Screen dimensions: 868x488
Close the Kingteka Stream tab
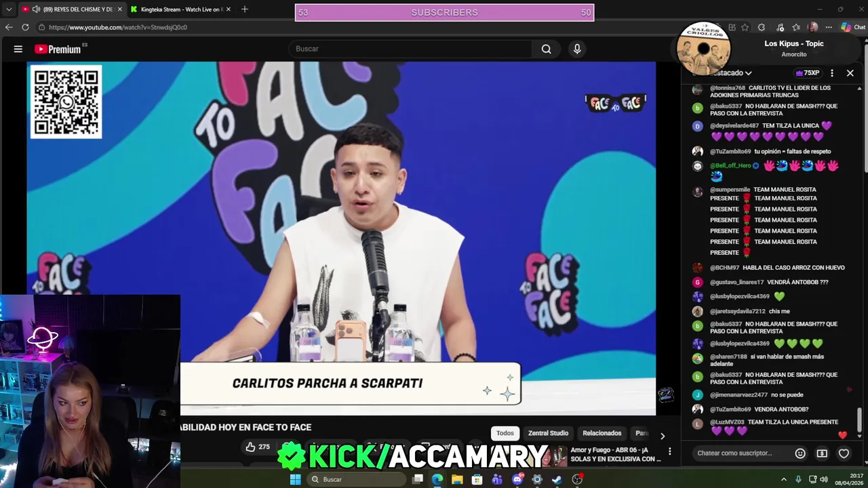coord(229,9)
